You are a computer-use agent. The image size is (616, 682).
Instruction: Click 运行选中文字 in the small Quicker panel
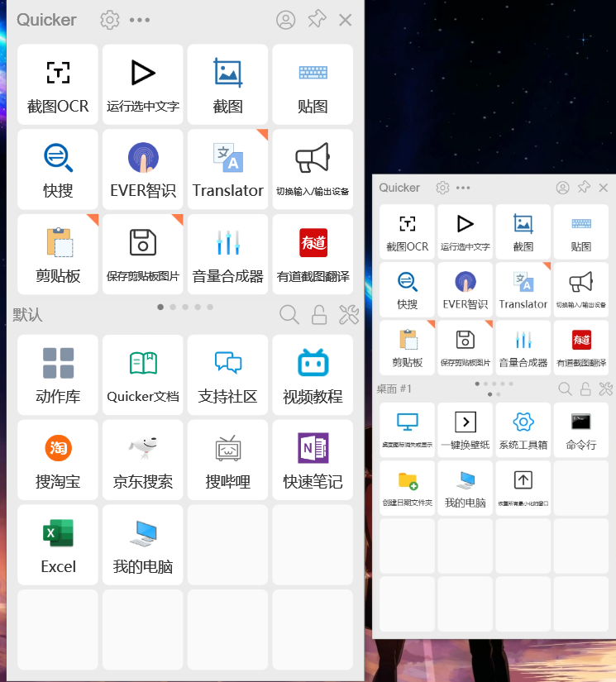click(465, 231)
